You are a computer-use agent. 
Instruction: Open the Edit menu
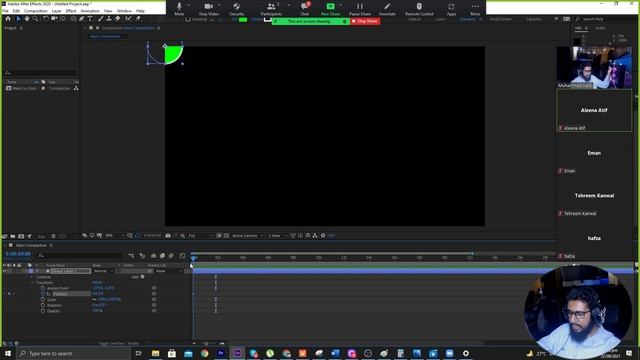(16, 11)
